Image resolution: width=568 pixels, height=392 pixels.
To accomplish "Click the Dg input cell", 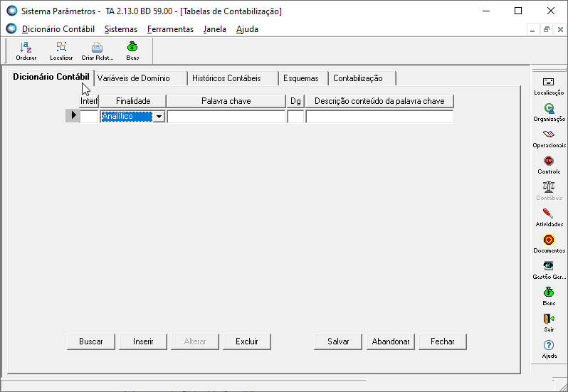I will point(295,117).
